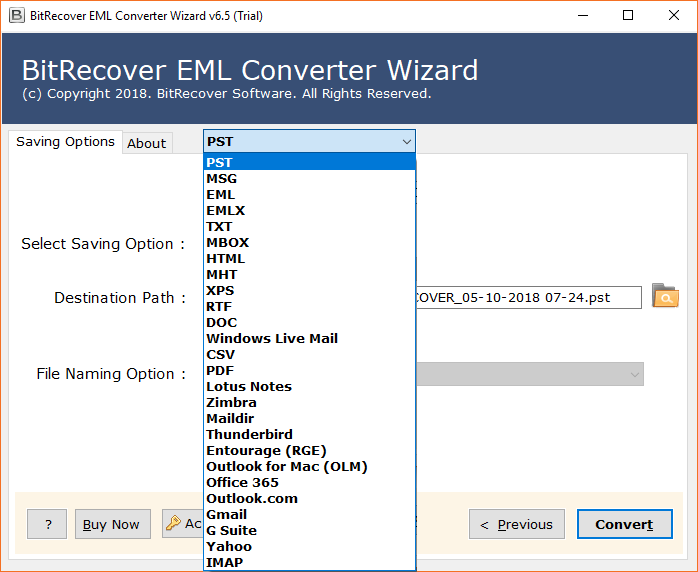Pick Outlook for Mac (OLM) format

(x=309, y=467)
